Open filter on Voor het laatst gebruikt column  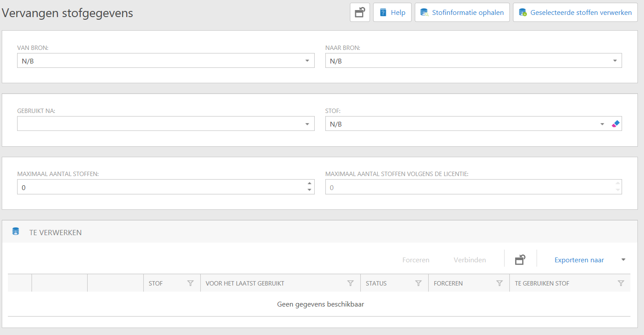pos(350,283)
